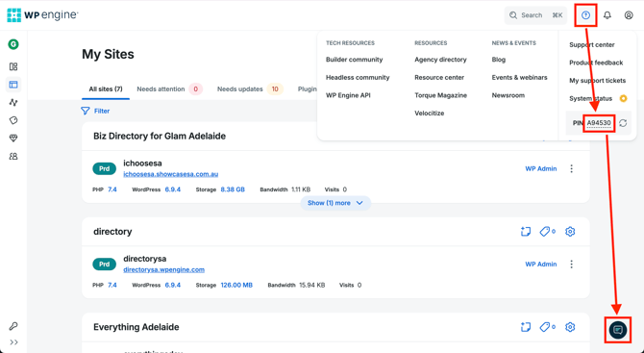Screen dimensions: 644x353
Task: Open Agency directory
Action: (x=440, y=60)
